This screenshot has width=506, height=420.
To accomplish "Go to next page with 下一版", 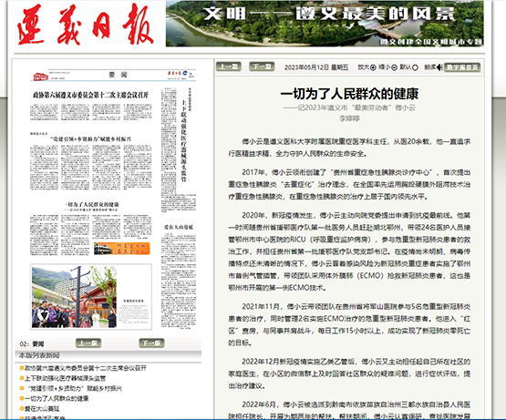I will click(151, 343).
